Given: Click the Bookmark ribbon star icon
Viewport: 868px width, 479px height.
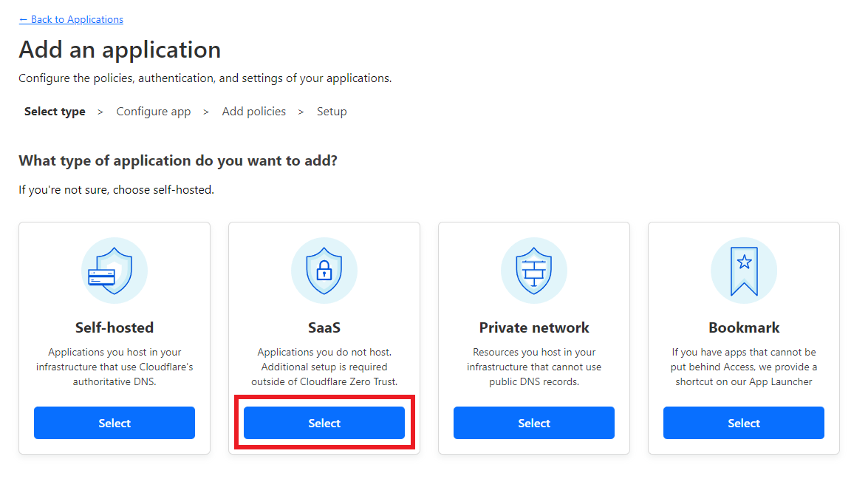Looking at the screenshot, I should [744, 270].
